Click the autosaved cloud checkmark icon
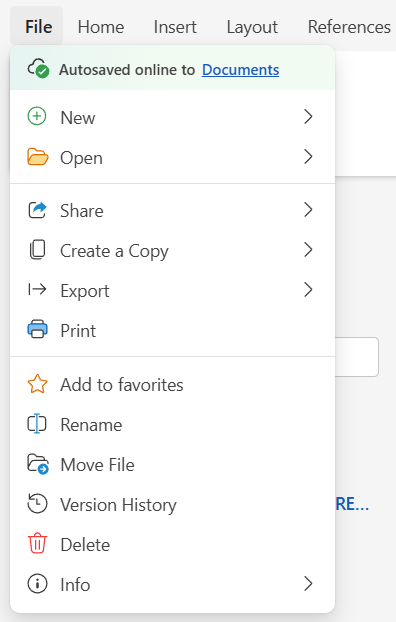396x622 pixels. [38, 68]
